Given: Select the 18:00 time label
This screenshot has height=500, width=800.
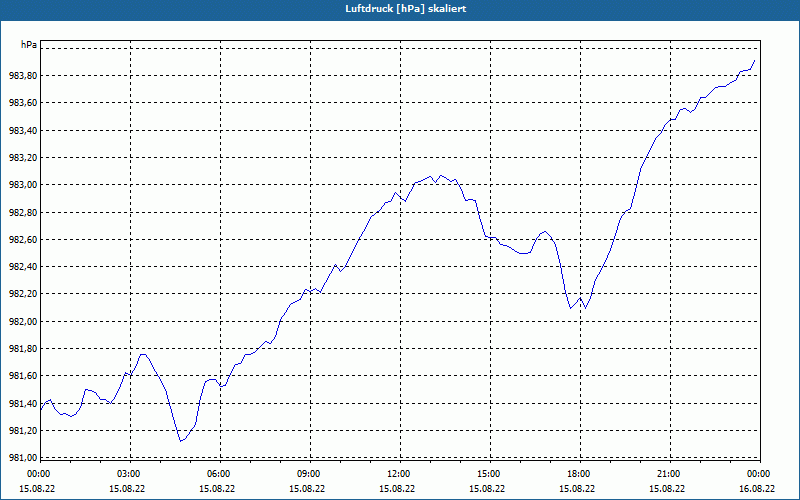Looking at the screenshot, I should [x=579, y=474].
